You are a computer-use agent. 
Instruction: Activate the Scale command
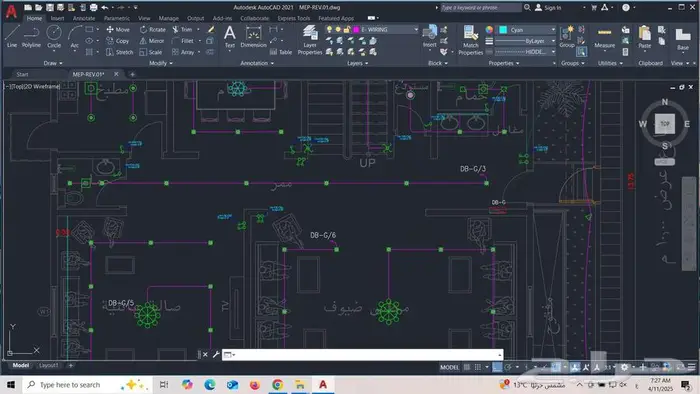point(151,52)
